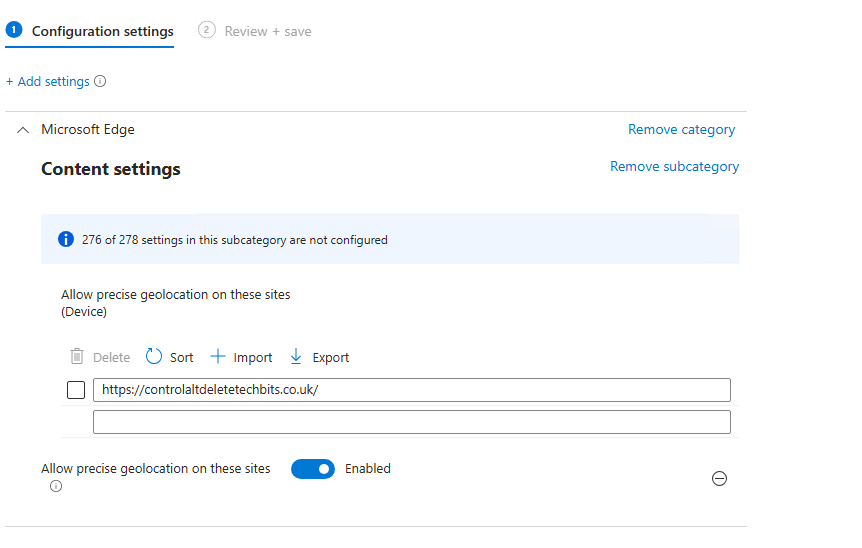Click the Allow precise geolocation label beside the toggle

click(156, 469)
